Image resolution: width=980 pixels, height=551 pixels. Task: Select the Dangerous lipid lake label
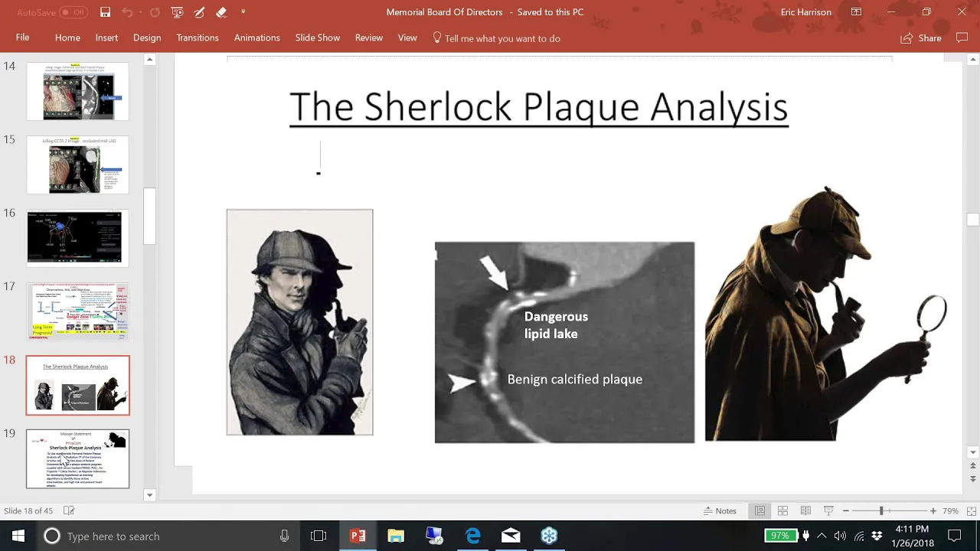556,325
